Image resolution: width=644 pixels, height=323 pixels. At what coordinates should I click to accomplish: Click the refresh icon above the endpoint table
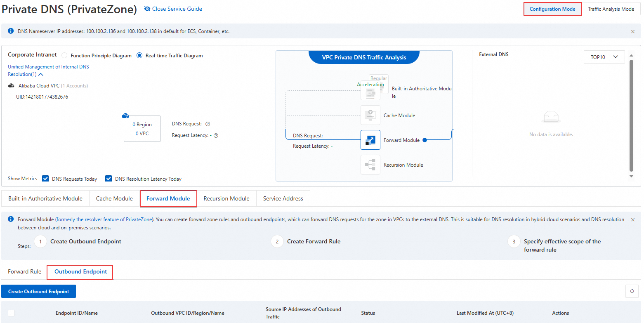point(632,291)
